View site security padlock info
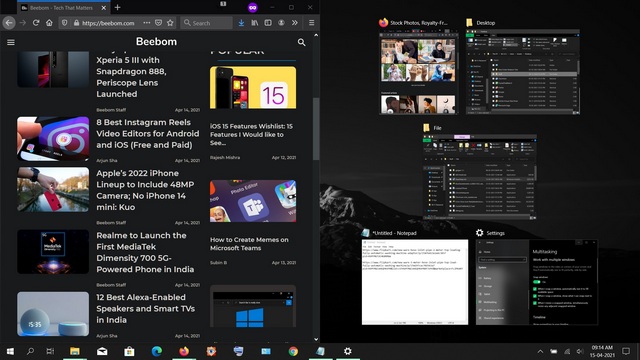 (x=76, y=23)
